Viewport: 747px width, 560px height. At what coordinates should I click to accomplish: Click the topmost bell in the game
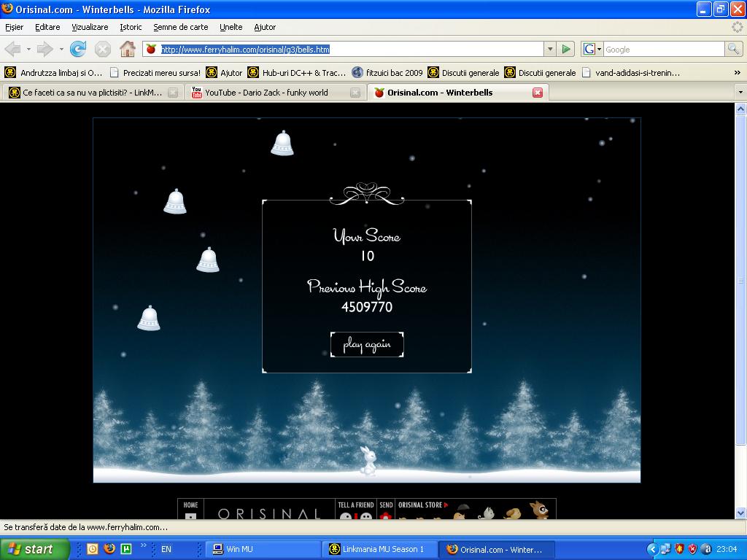(x=282, y=143)
